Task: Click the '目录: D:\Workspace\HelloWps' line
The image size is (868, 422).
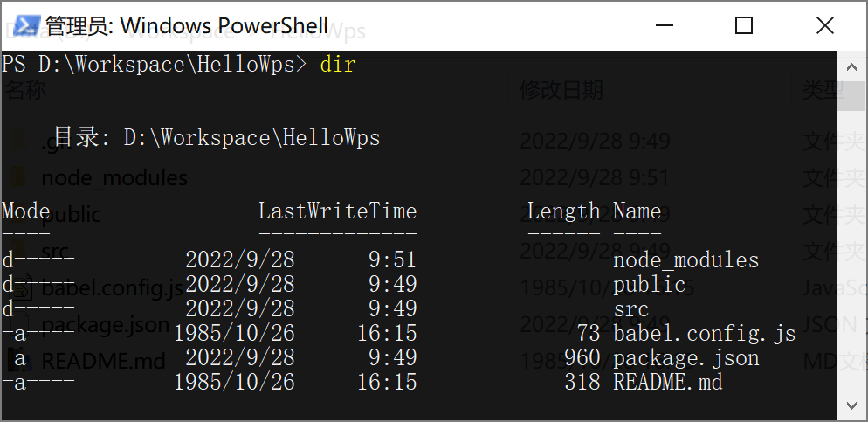Action: click(x=217, y=137)
